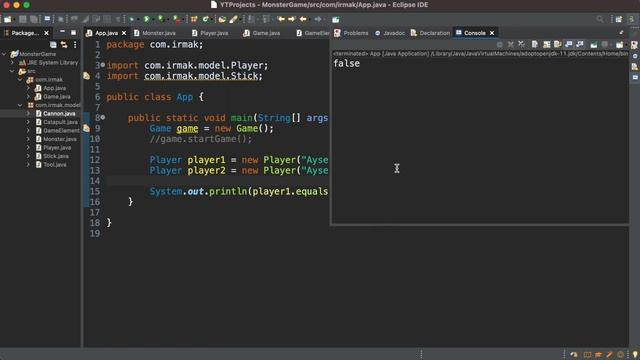Collapse the MonsterGame project node
This screenshot has height=360, width=640.
coord(4,54)
